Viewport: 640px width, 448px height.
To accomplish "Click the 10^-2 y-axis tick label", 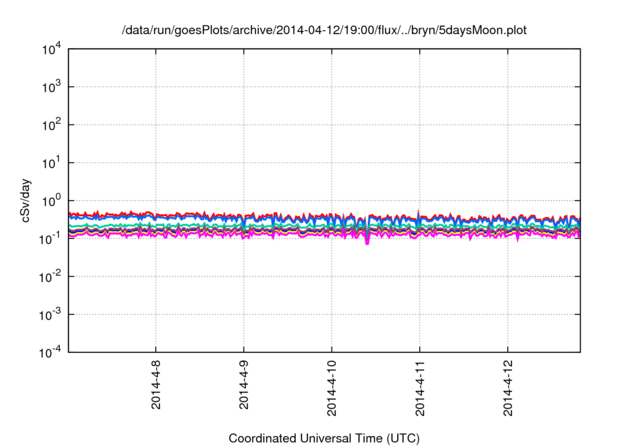I will [x=51, y=277].
